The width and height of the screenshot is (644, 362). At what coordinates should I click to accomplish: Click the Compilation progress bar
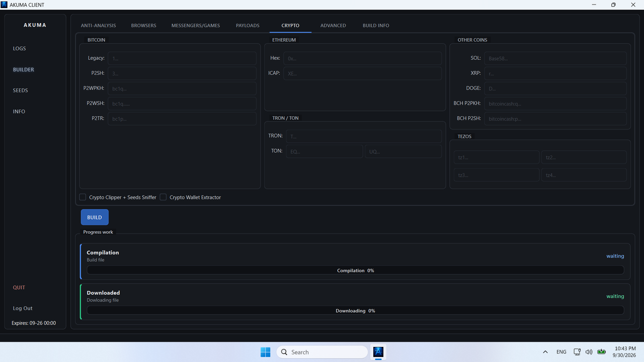click(355, 270)
